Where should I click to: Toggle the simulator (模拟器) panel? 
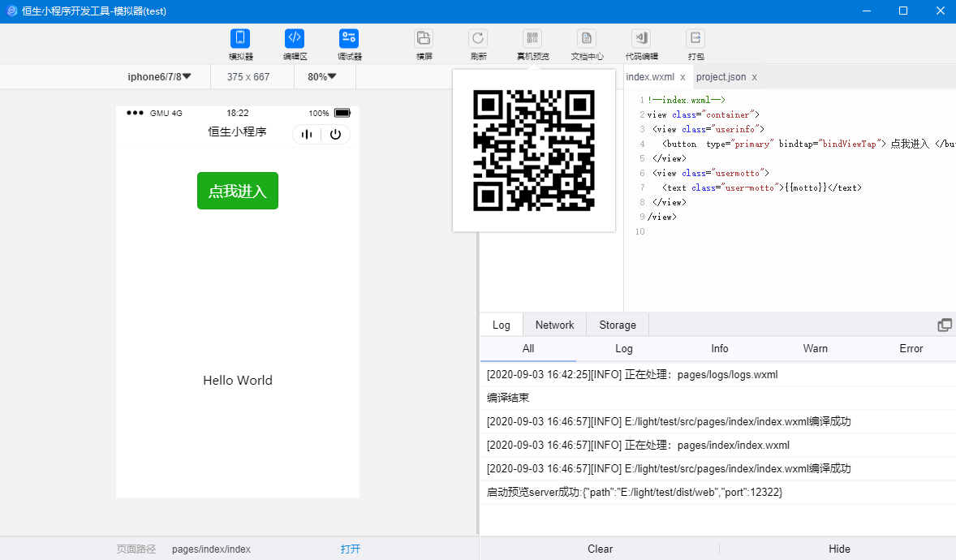click(x=240, y=45)
